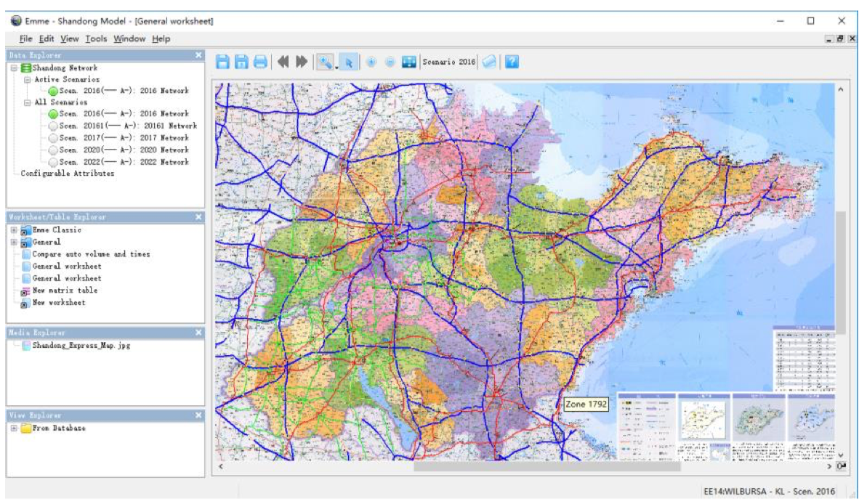This screenshot has height=504, width=859.
Task: Activate the Scen. 2022 scenario
Action: coord(124,162)
